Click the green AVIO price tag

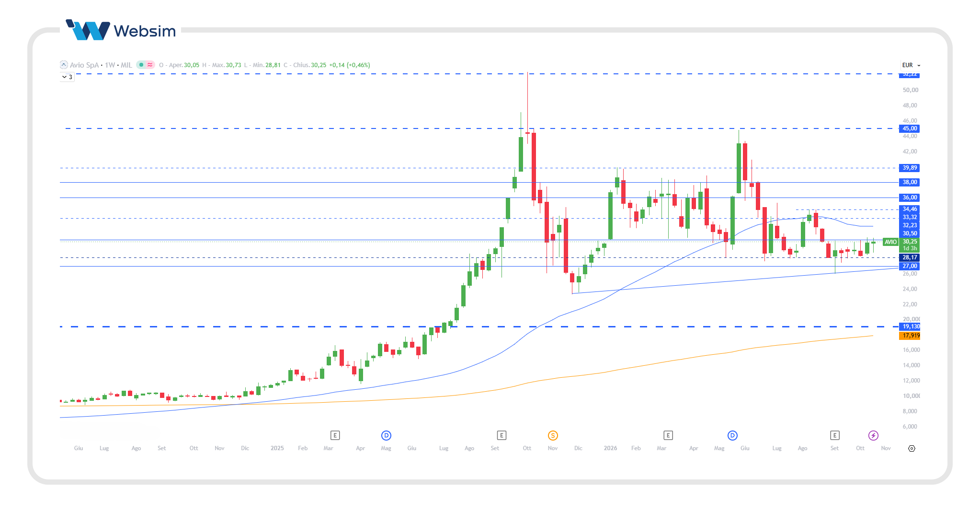pos(890,242)
